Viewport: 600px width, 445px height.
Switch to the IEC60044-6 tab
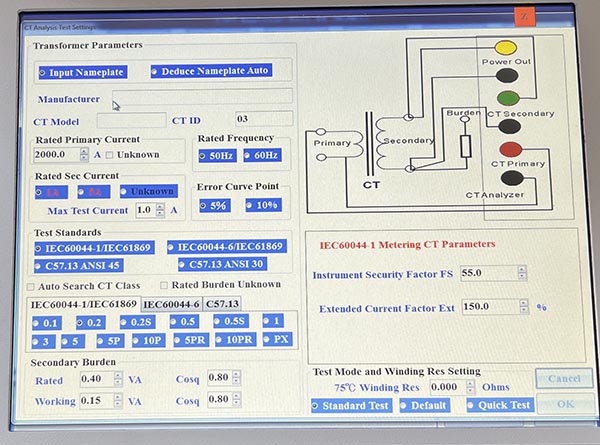click(x=171, y=304)
